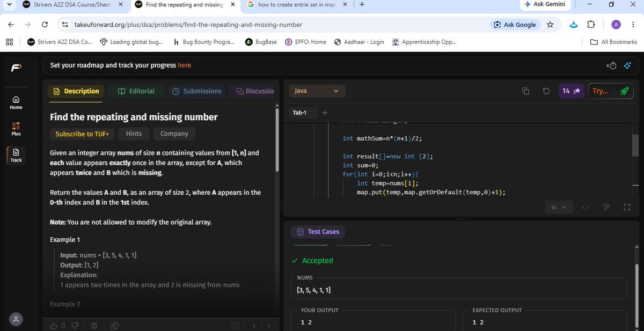Click the 14 streak points badge
The width and height of the screenshot is (644, 331).
pos(571,91)
